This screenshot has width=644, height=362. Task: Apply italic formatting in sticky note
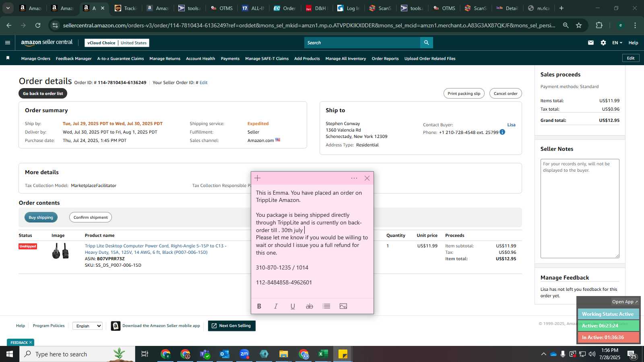coord(276,306)
